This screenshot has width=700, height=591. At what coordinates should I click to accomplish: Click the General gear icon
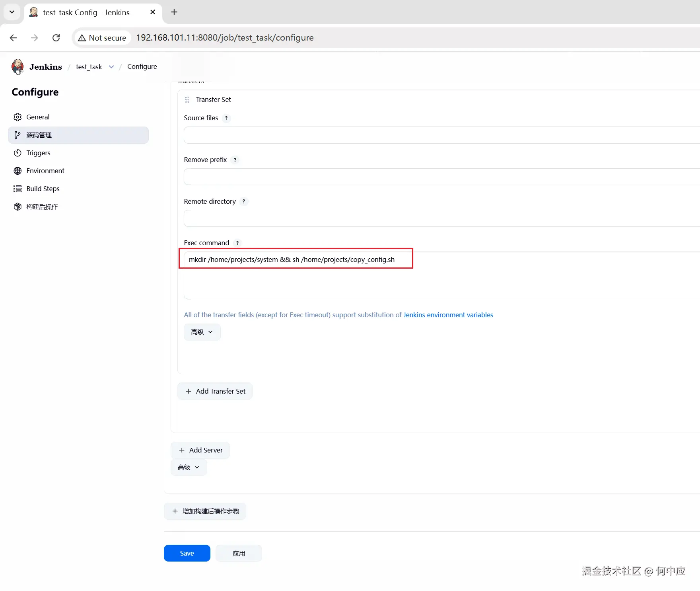[17, 117]
